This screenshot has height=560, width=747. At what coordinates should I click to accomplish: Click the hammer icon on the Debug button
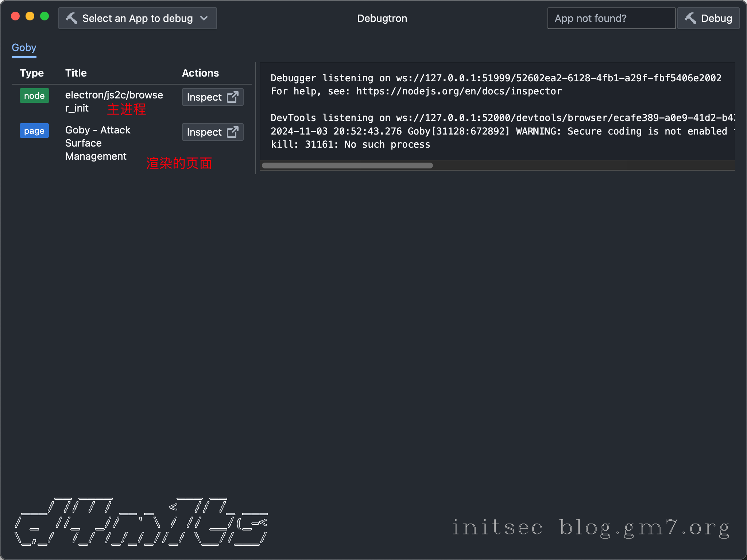coord(690,18)
